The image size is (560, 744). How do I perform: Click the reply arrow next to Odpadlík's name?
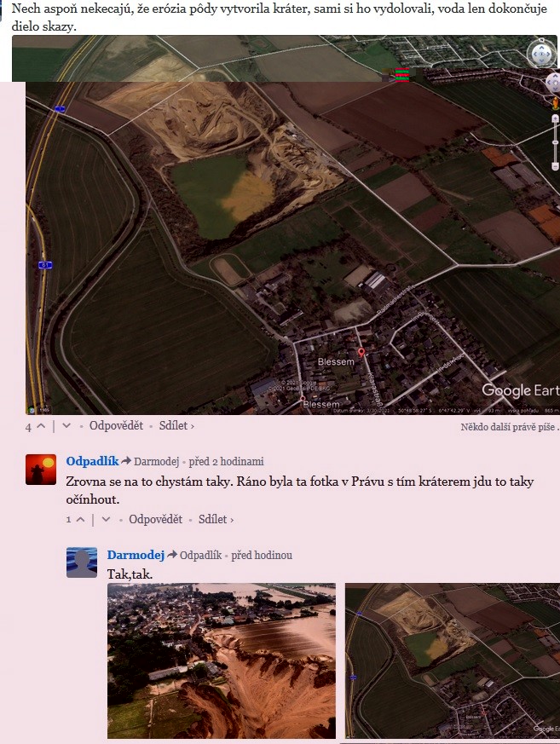click(x=126, y=461)
